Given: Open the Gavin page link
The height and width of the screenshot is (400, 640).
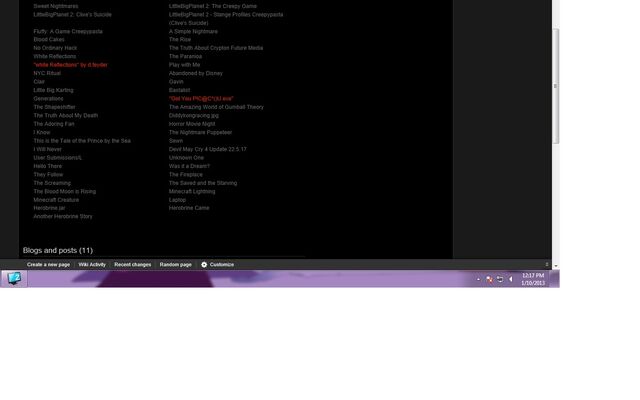Looking at the screenshot, I should pyautogui.click(x=176, y=82).
